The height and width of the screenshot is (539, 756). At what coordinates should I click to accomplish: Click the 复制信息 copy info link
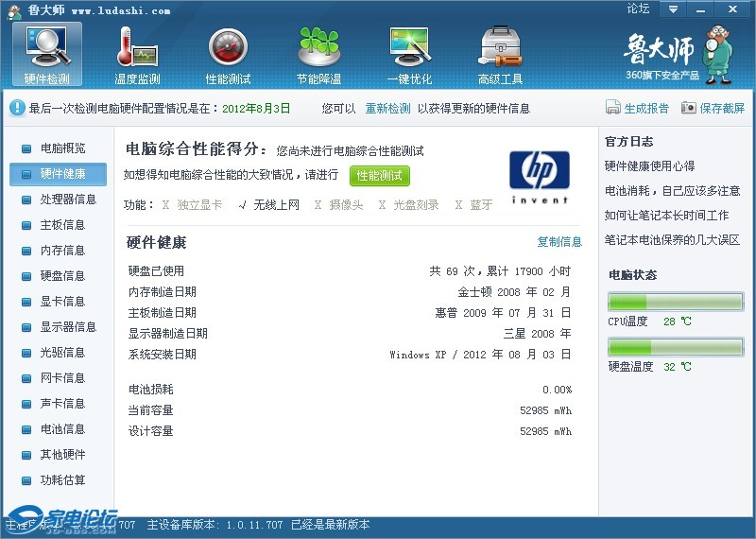click(559, 241)
